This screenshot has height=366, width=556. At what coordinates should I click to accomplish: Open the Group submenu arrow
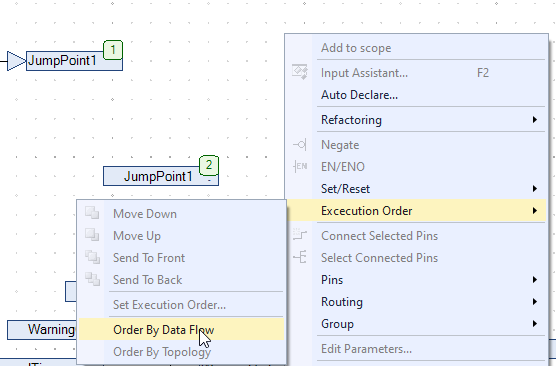(x=534, y=324)
